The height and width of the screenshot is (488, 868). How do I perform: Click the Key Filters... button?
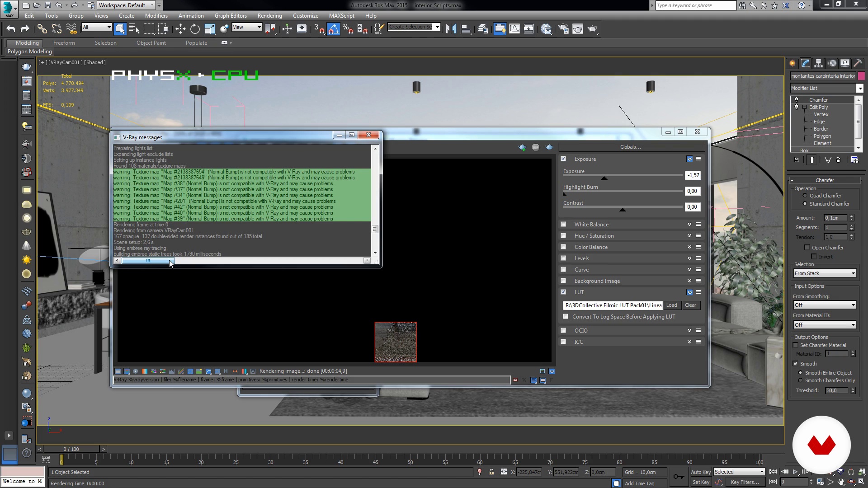pyautogui.click(x=745, y=482)
